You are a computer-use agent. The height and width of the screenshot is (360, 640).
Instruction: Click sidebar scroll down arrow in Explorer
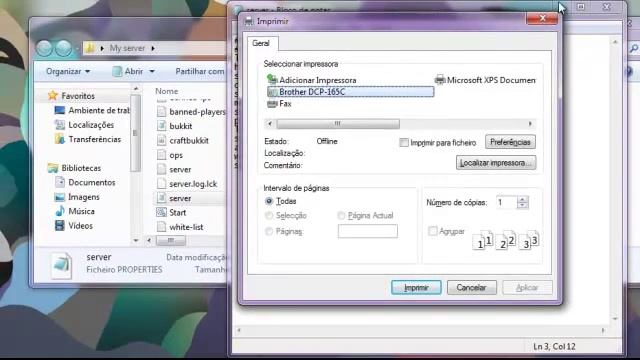click(136, 241)
